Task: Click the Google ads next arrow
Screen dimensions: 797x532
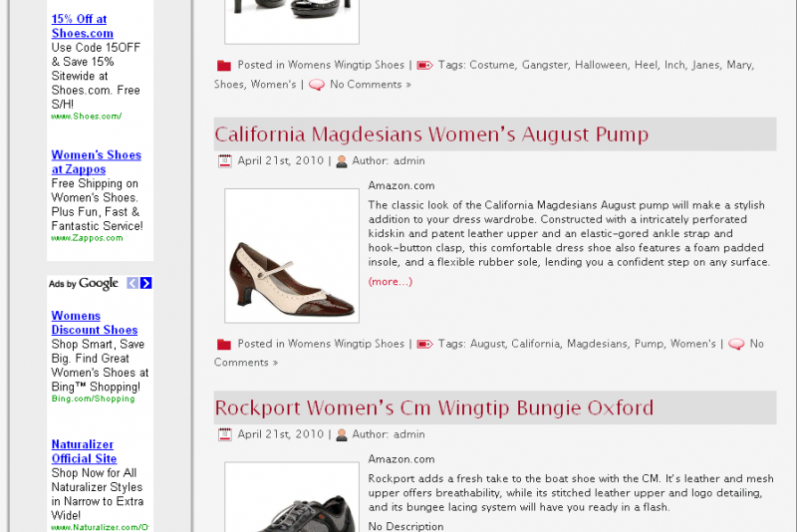Action: [145, 283]
